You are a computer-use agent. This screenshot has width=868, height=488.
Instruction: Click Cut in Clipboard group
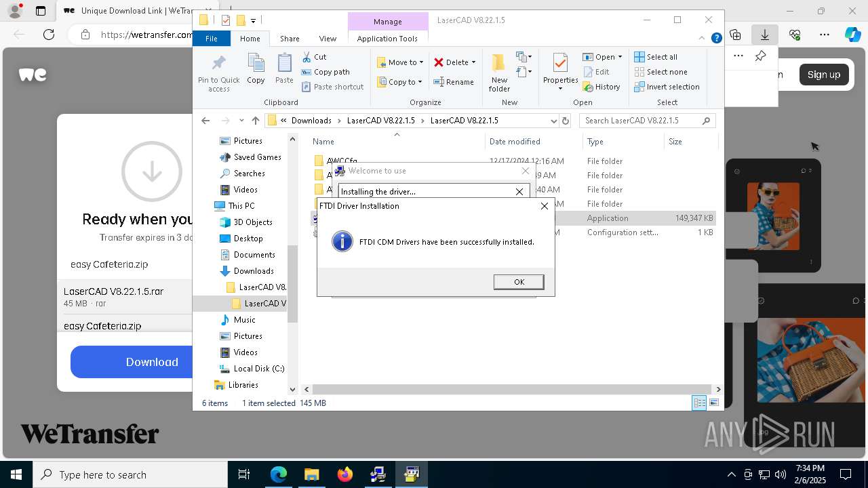(314, 57)
